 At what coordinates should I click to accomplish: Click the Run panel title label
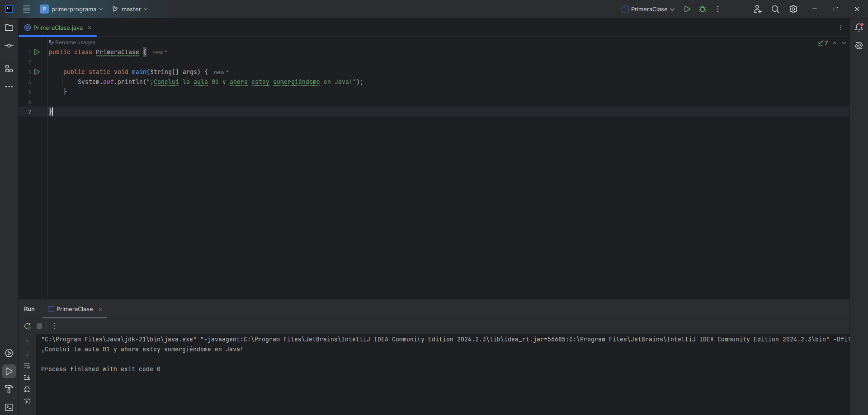click(x=29, y=309)
